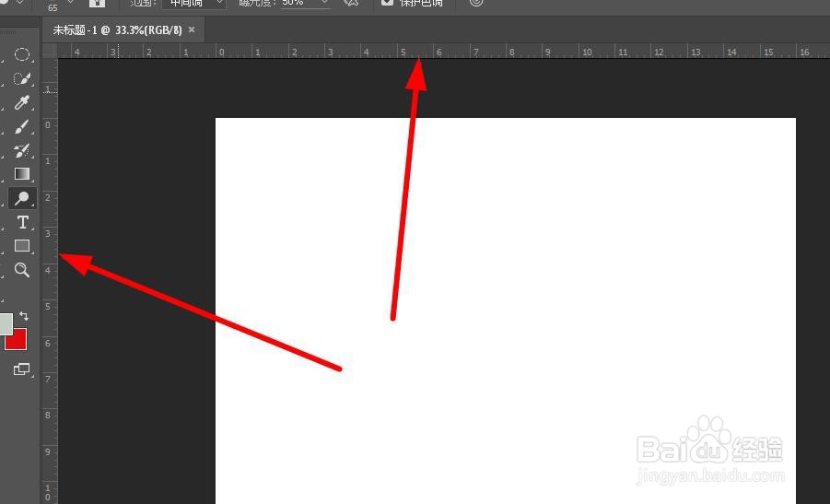Screen dimensions: 830x504
Task: Click the ruler origin corner box
Action: point(49,51)
